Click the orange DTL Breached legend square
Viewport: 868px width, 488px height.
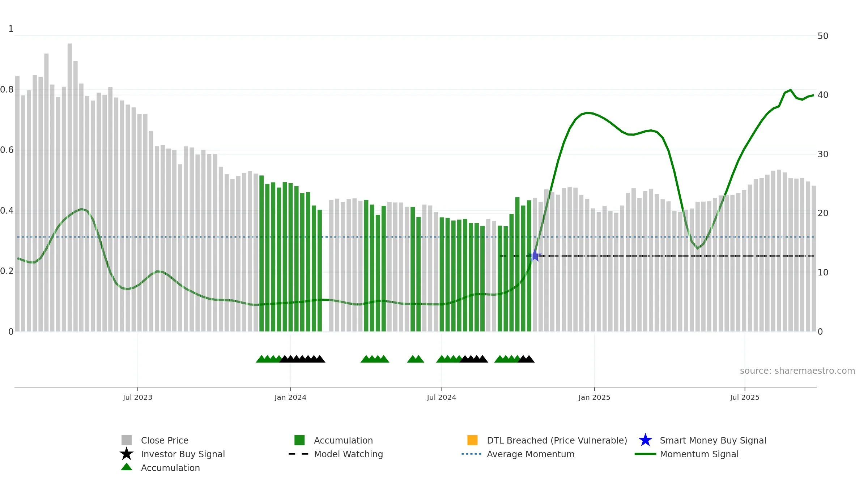472,440
